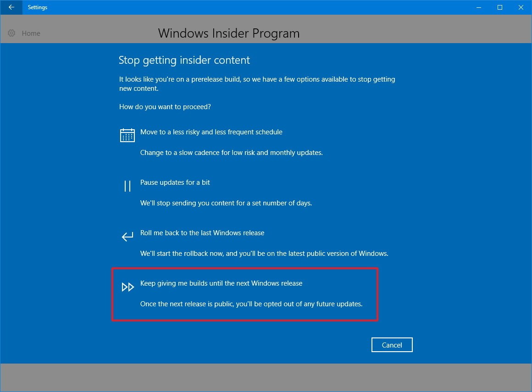Choose Roll me back to last Windows release

[x=202, y=233]
